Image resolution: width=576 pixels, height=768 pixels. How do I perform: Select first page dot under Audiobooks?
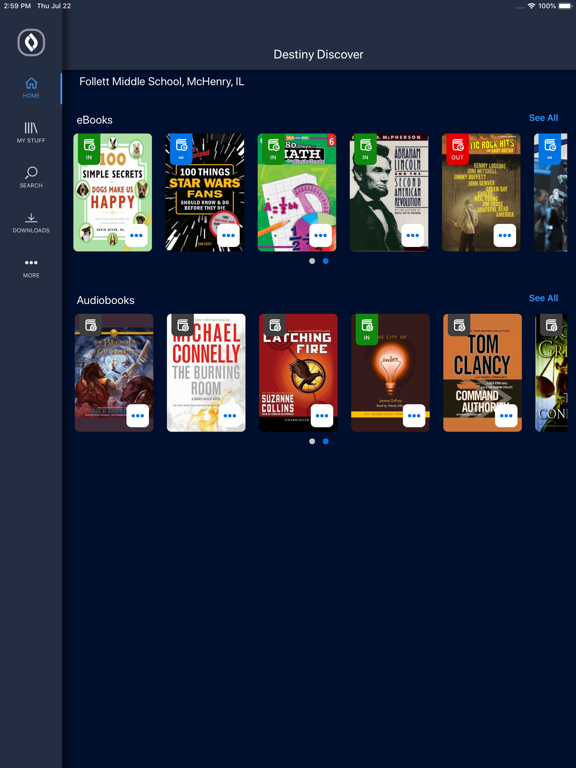(x=312, y=441)
